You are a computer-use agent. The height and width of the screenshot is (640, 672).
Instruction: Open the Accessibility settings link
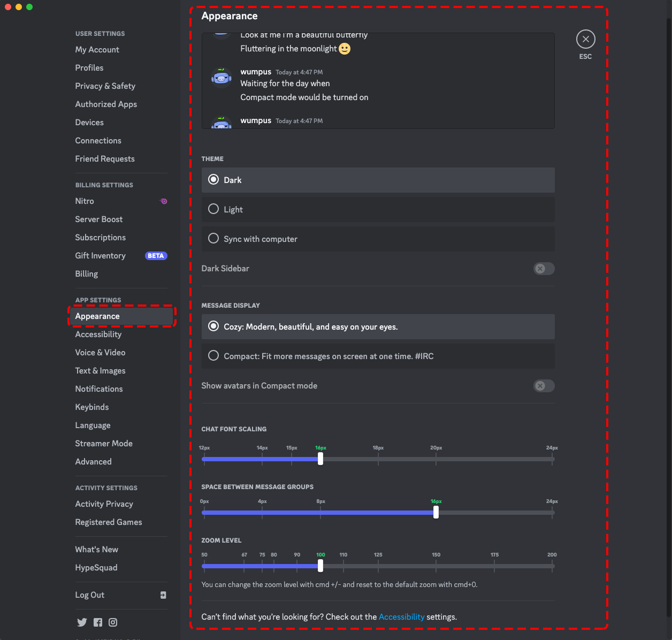tap(401, 616)
